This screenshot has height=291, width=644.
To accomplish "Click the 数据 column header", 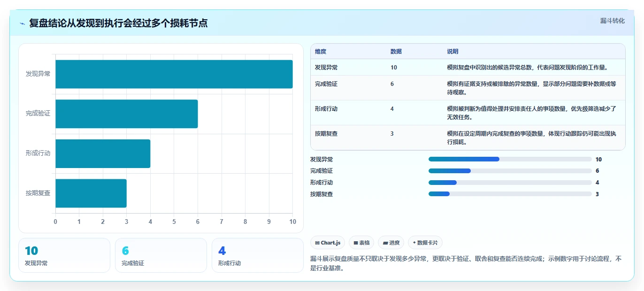I will pos(396,51).
